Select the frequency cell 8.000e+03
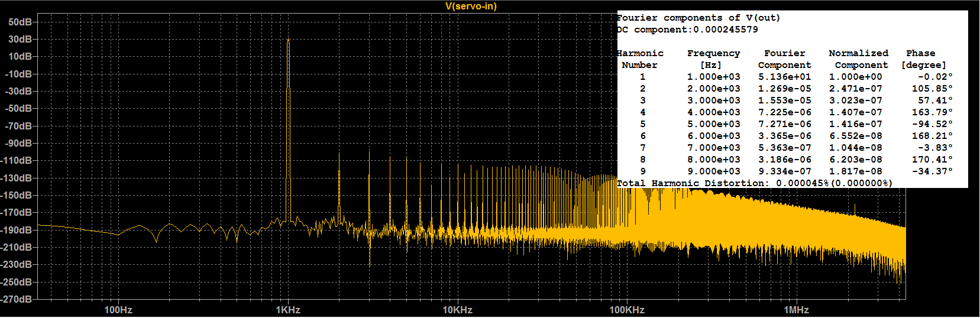The height and width of the screenshot is (318, 980). click(x=713, y=160)
